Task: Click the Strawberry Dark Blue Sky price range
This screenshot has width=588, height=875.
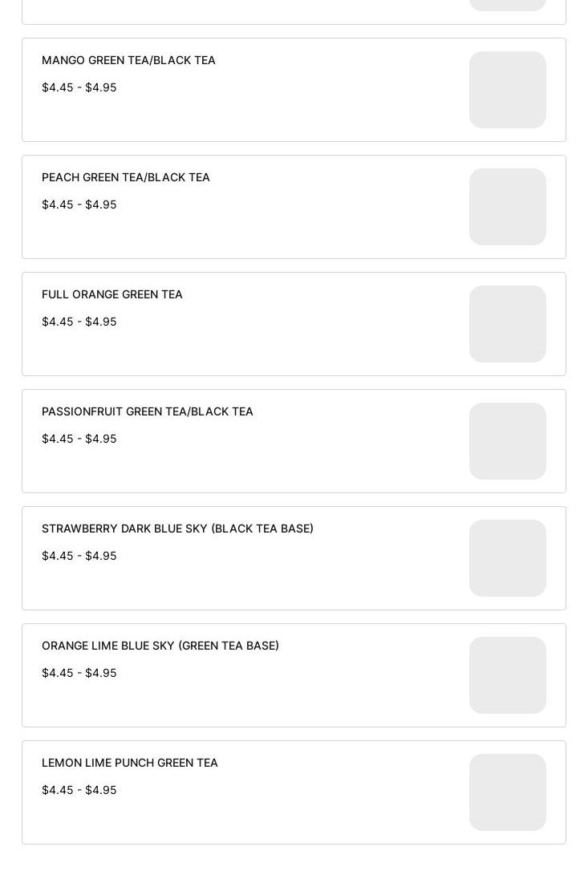Action: pos(79,556)
